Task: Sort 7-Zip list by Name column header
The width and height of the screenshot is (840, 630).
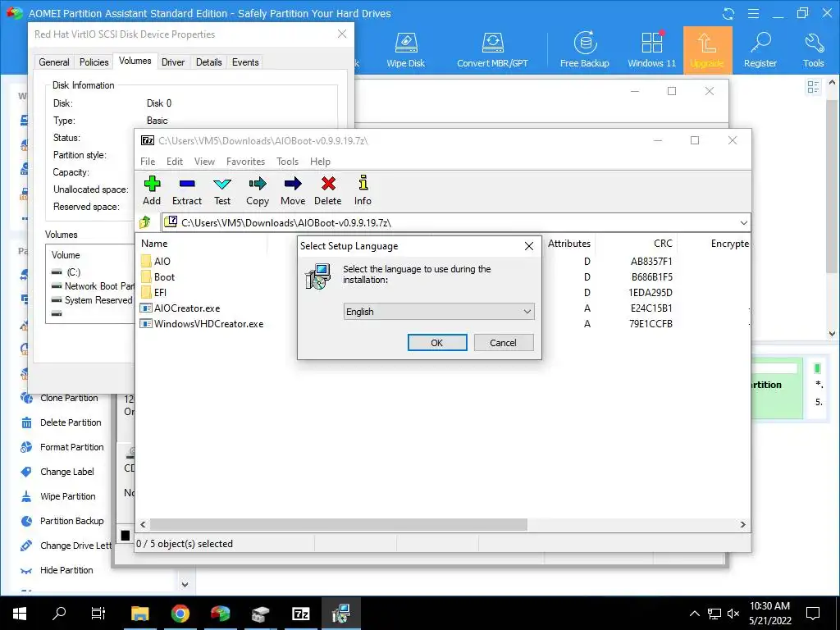Action: tap(202, 244)
